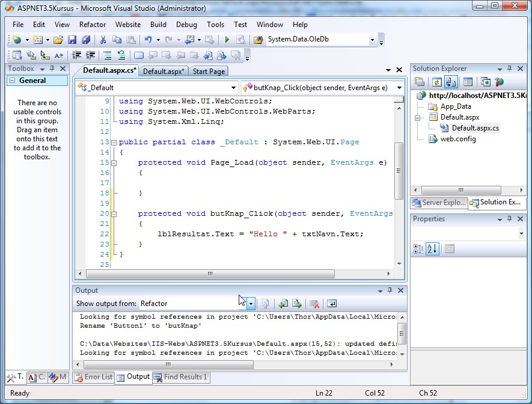This screenshot has height=404, width=532.
Task: Comment out the selected lines icon
Action: (107, 55)
